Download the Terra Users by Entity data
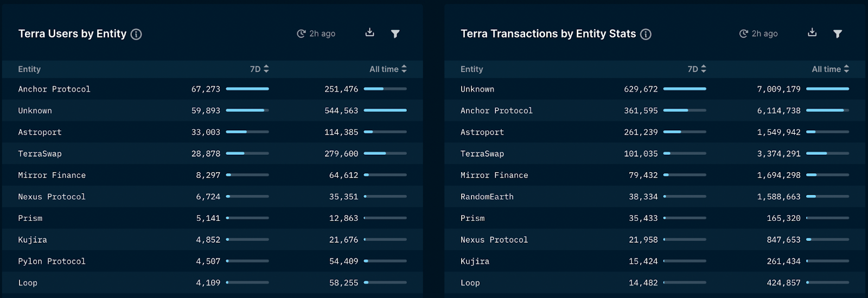The image size is (868, 298). pyautogui.click(x=369, y=33)
